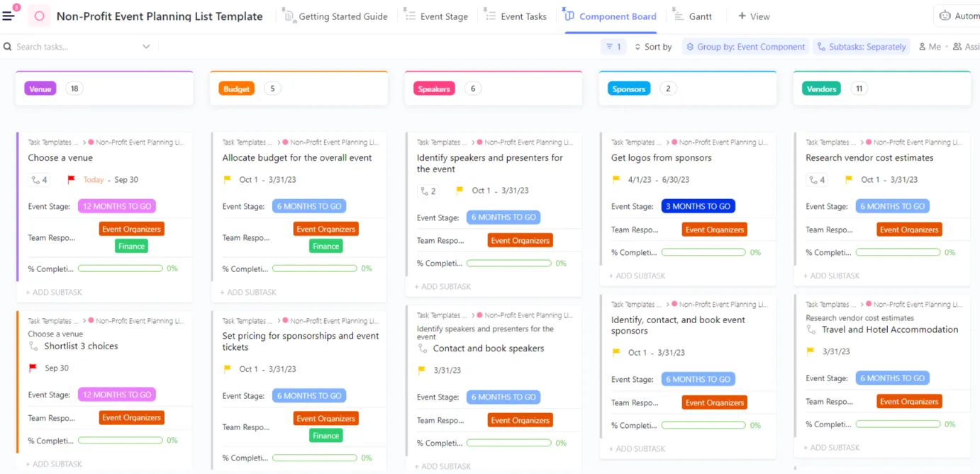
Task: Open the Getting Started Guide tab
Action: [335, 16]
